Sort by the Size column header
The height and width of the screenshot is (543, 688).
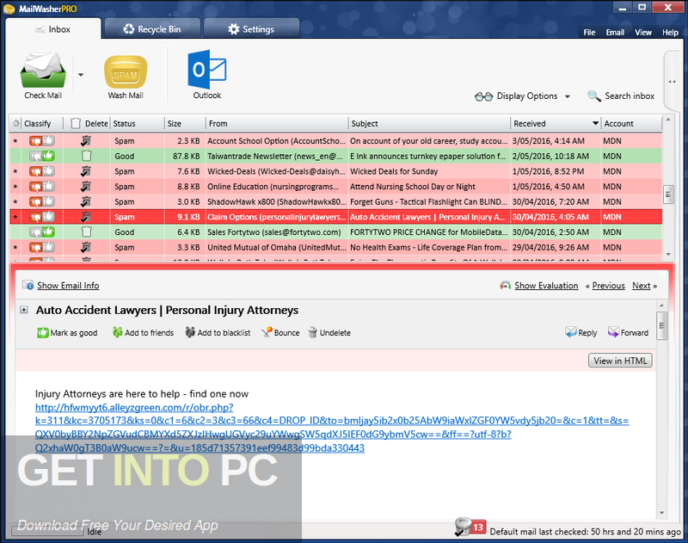pos(184,124)
